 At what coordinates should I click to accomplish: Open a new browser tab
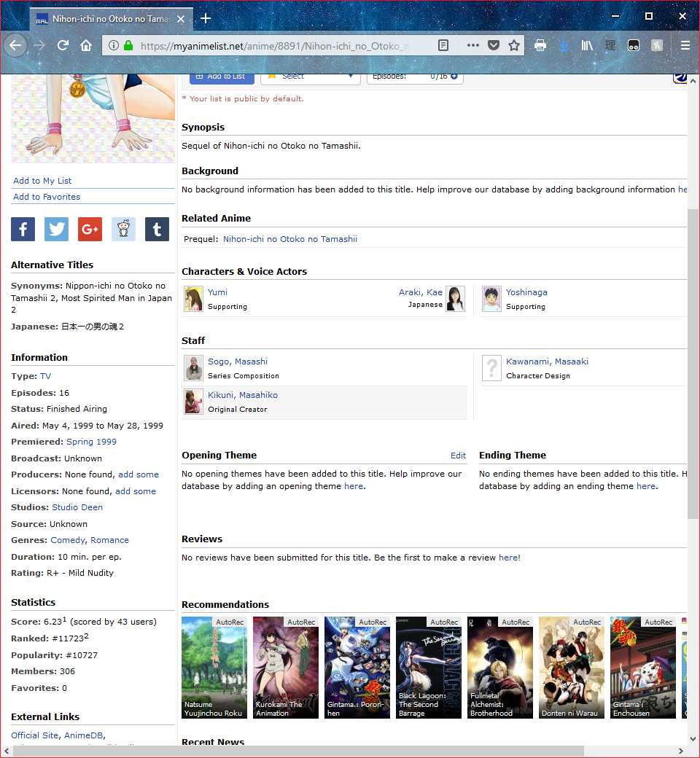click(206, 18)
